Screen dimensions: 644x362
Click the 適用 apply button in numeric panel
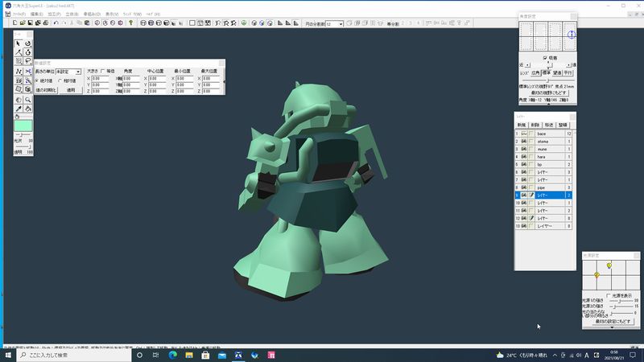click(x=71, y=90)
